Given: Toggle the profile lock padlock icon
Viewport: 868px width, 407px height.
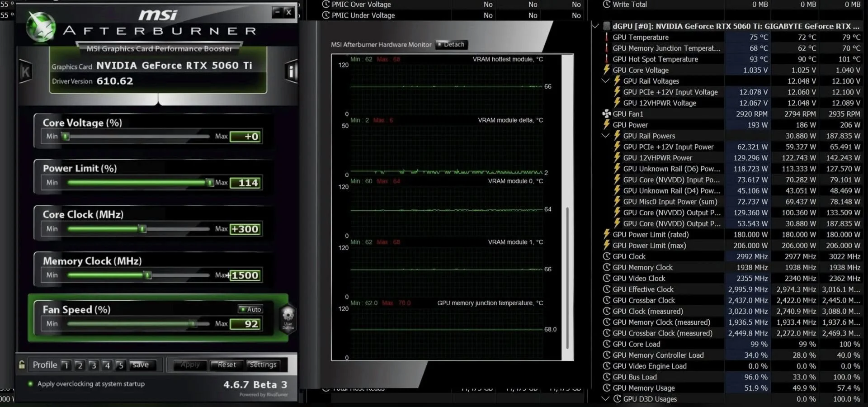Looking at the screenshot, I should 22,364.
